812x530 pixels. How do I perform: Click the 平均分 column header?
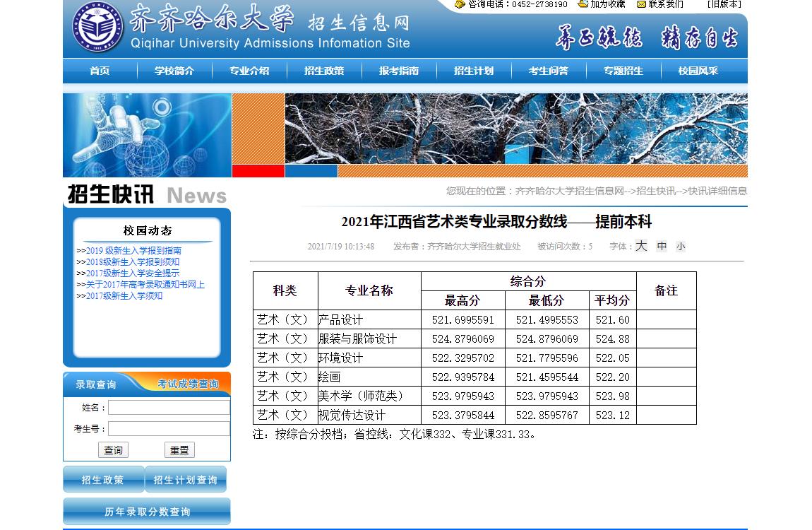tap(613, 300)
